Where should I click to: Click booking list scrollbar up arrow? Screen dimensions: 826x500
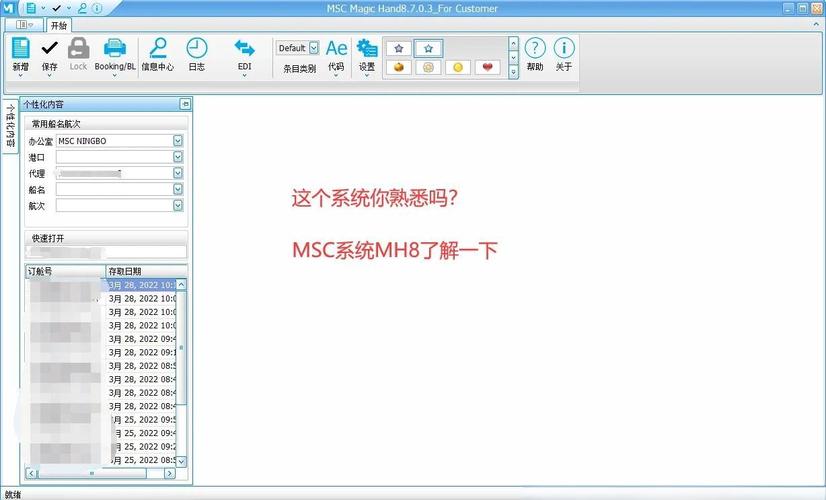coord(181,285)
